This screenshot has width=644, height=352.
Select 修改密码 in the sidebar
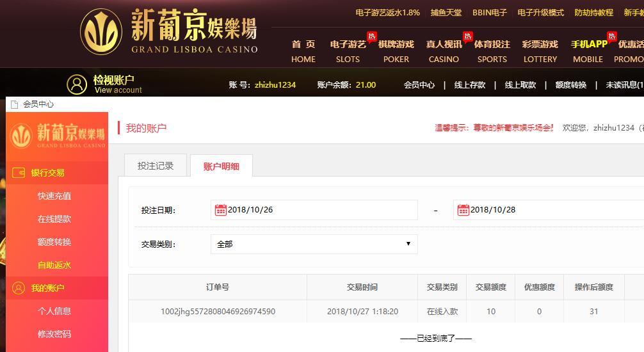54,334
